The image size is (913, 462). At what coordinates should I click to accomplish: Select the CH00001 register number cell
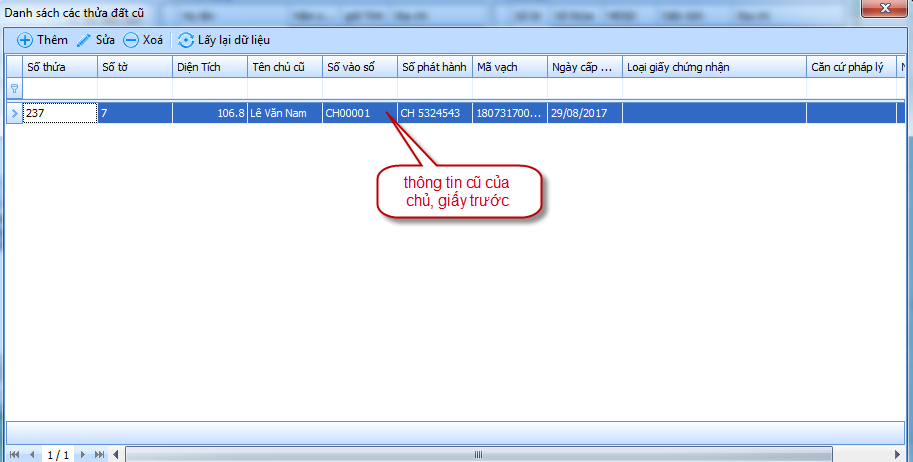[359, 113]
